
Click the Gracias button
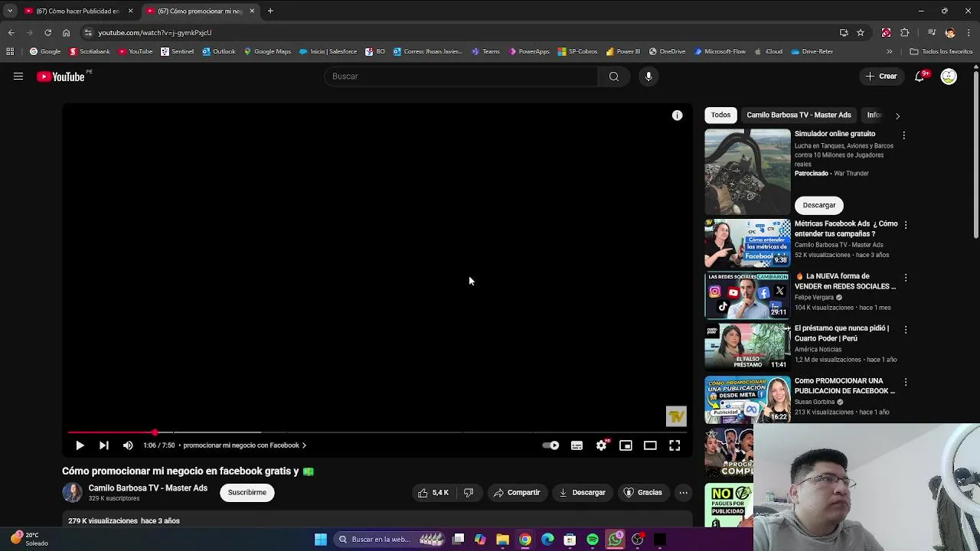coord(642,493)
